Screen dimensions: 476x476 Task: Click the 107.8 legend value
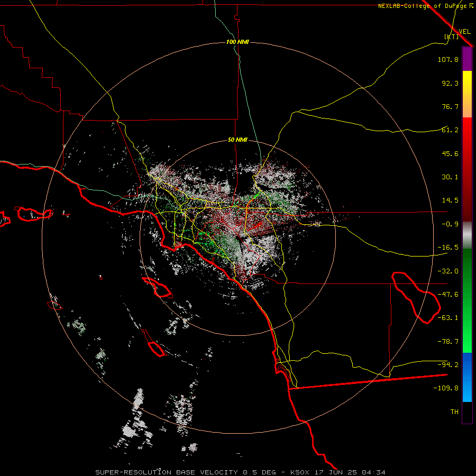(x=448, y=59)
